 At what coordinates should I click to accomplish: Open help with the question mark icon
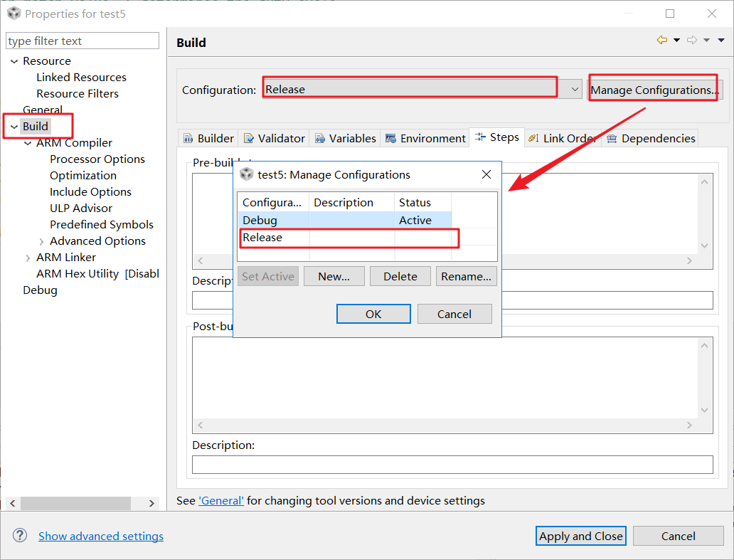pyautogui.click(x=20, y=536)
